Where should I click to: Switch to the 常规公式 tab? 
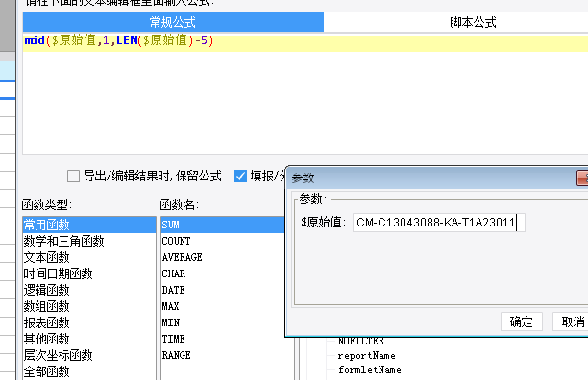(173, 22)
